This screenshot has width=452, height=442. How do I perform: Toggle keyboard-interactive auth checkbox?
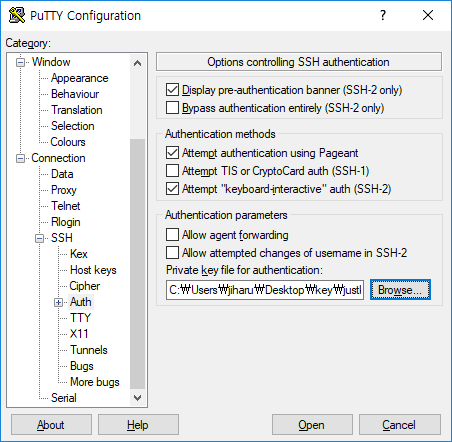coord(172,189)
